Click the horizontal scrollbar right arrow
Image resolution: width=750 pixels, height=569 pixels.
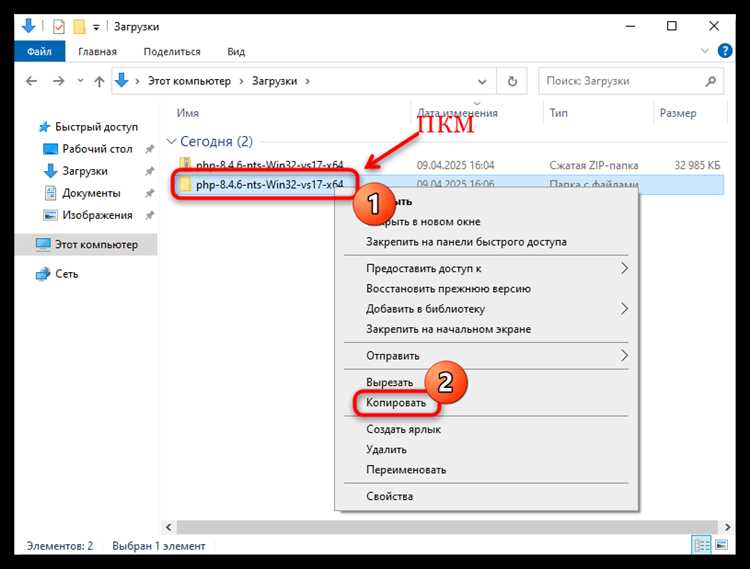(727, 527)
